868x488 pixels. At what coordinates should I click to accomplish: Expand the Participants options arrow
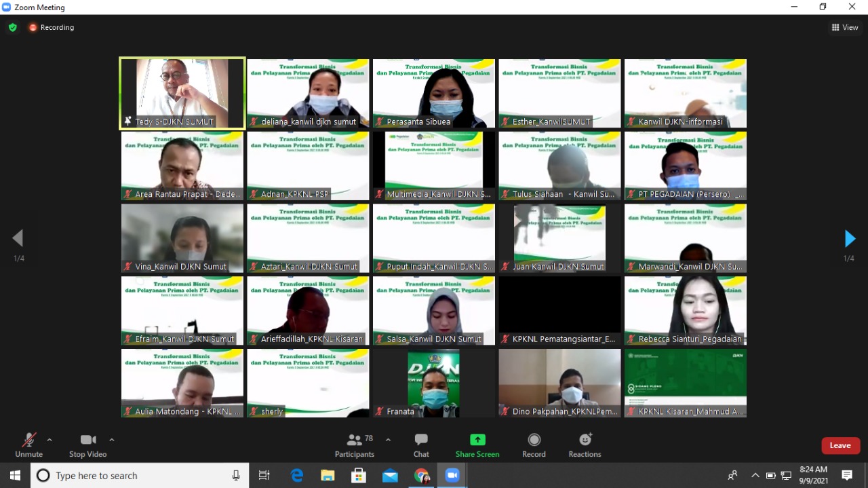coord(388,440)
